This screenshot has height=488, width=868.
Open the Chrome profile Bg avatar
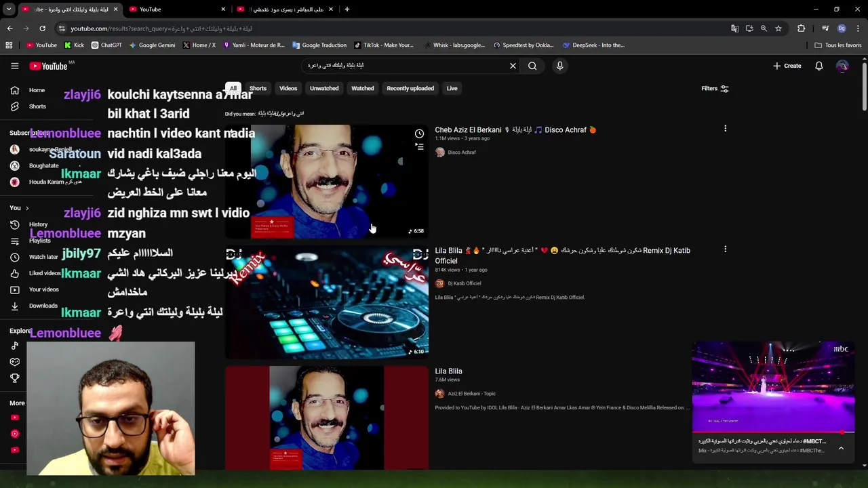(842, 28)
